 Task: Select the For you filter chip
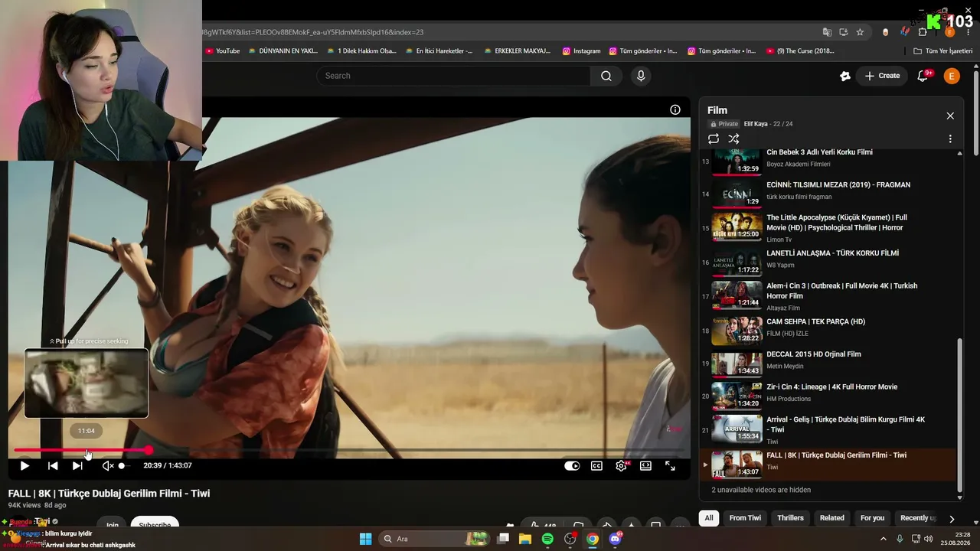[872, 518]
